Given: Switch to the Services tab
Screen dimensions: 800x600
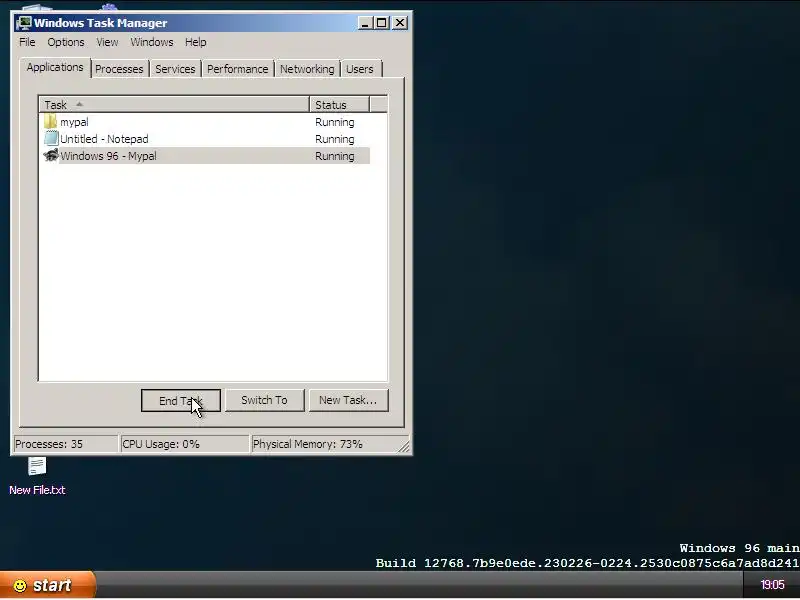Looking at the screenshot, I should point(175,69).
